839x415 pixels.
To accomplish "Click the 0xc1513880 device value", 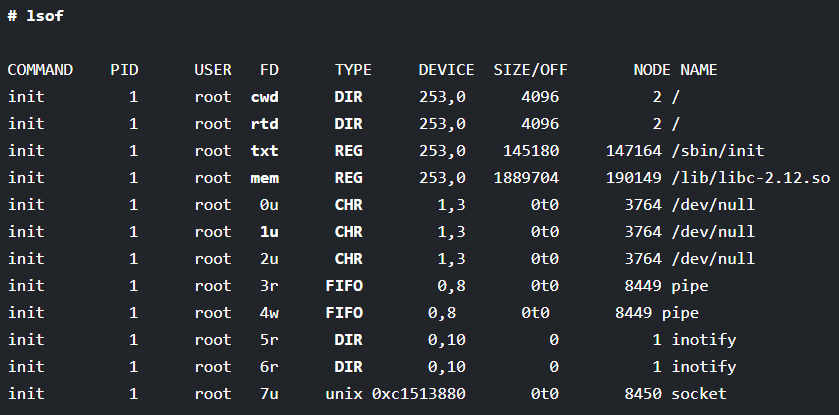I will (419, 394).
